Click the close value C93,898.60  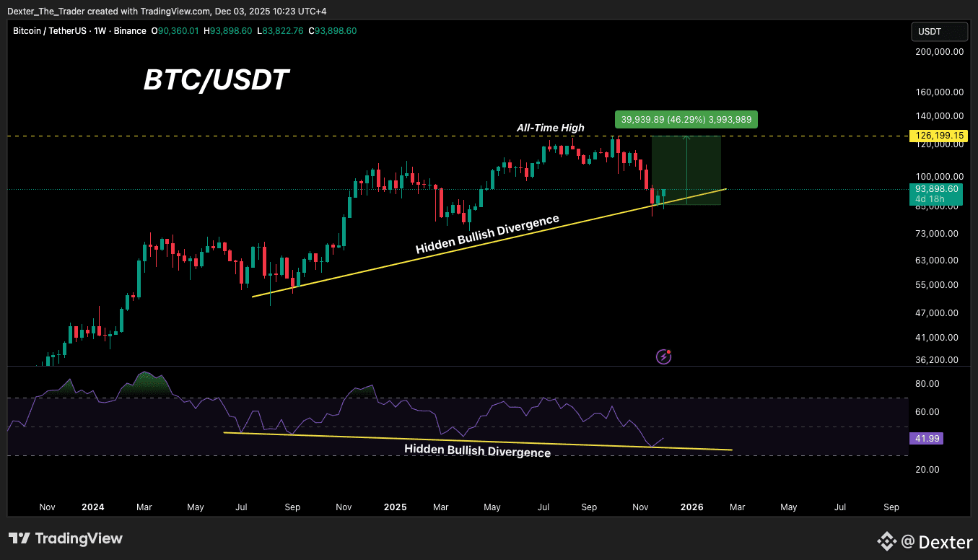coord(333,31)
